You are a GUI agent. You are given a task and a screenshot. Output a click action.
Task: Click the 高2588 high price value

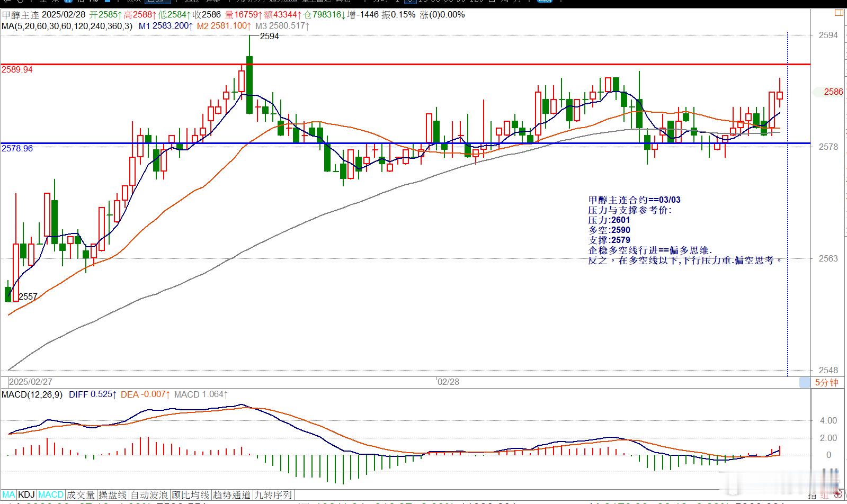(x=140, y=15)
